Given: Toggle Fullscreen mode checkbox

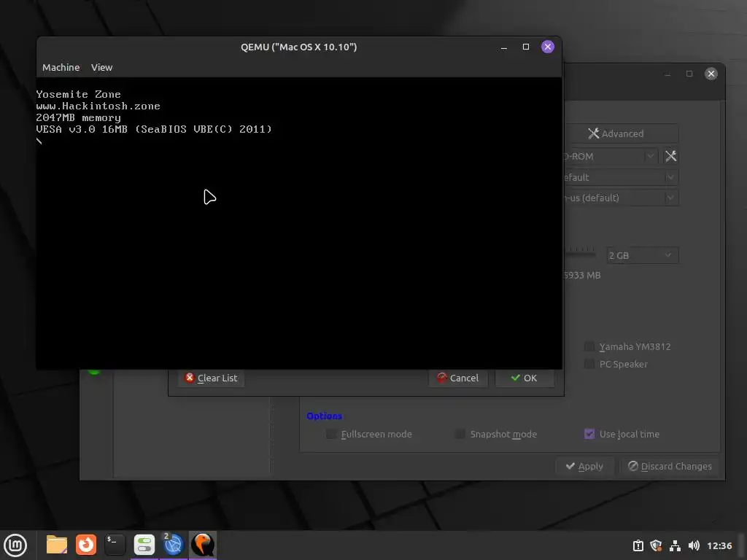Looking at the screenshot, I should 331,435.
